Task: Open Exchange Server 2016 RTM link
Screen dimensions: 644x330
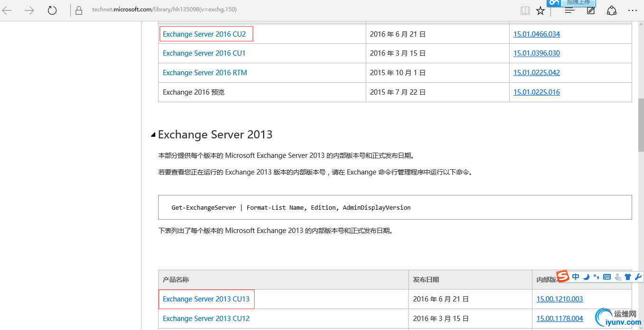Action: tap(205, 73)
